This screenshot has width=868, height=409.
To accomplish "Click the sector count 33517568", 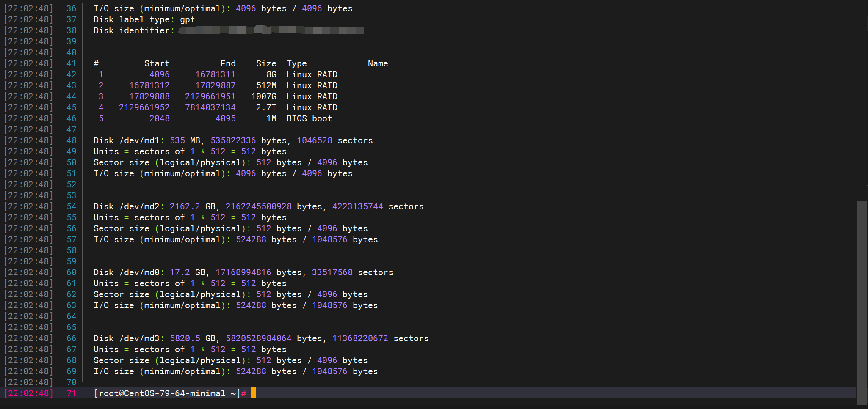I will click(332, 272).
